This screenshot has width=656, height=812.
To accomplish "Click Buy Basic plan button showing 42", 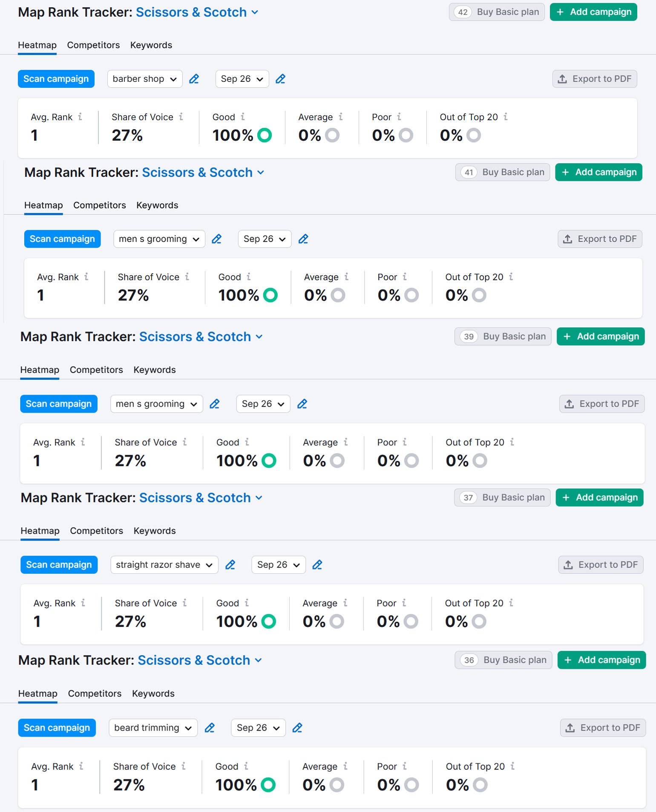I will [x=497, y=12].
